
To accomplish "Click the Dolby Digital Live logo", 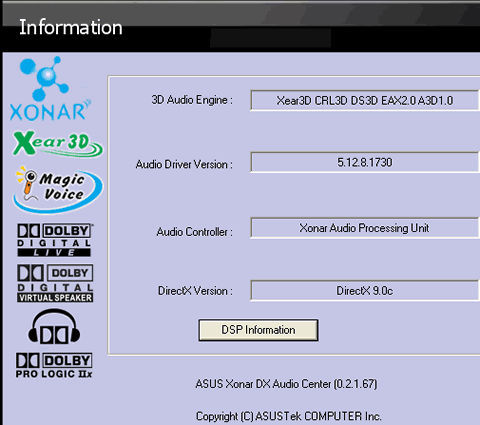I will tap(55, 240).
